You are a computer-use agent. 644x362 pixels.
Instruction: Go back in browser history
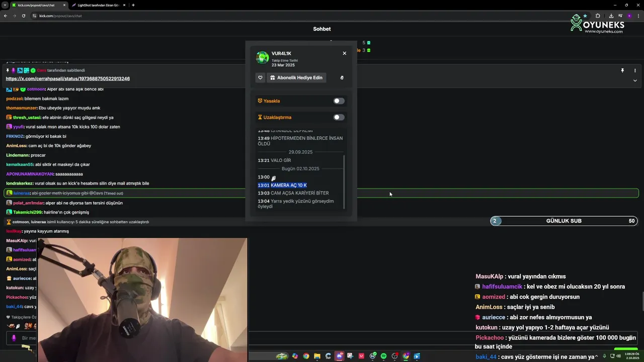(x=6, y=16)
